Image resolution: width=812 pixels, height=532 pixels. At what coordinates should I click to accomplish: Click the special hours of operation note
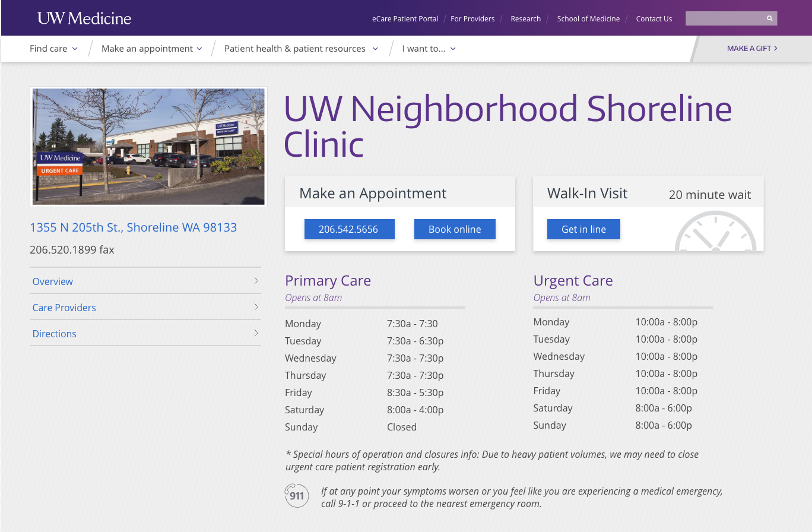tap(492, 461)
